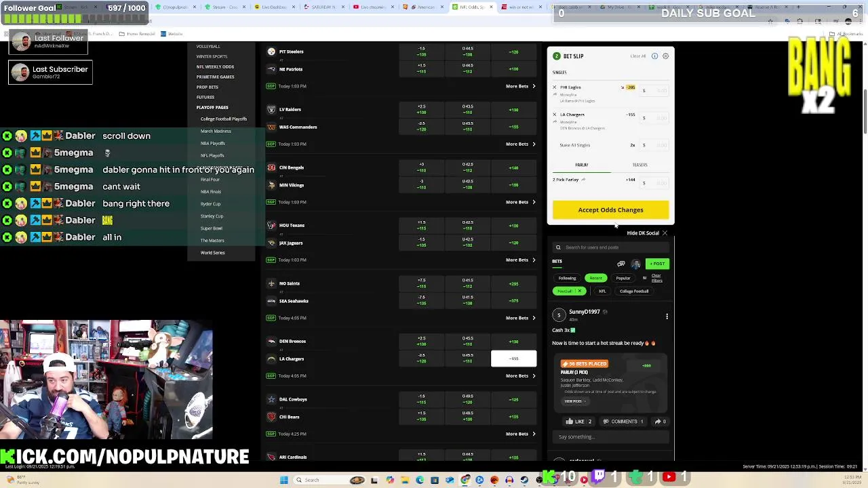
Task: Open College Football Playoffs link
Action: [x=223, y=119]
